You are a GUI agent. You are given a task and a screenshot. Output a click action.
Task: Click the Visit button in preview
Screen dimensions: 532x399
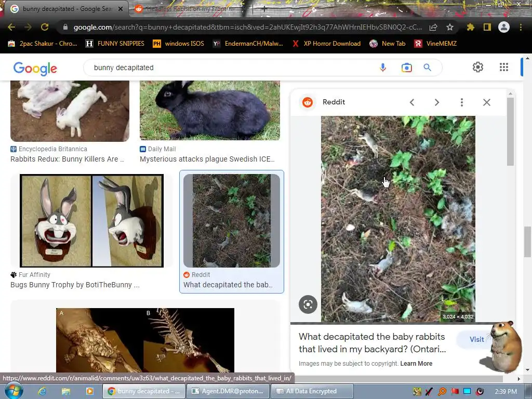(476, 339)
